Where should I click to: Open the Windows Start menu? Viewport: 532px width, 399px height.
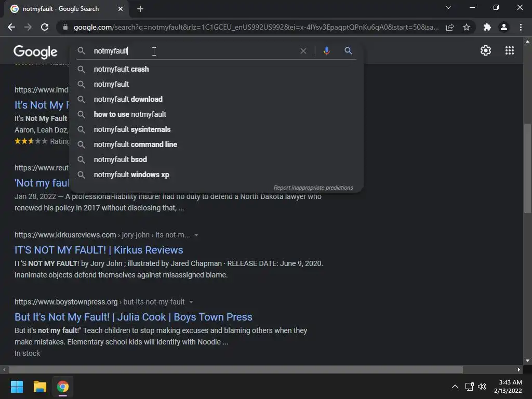[x=17, y=387]
